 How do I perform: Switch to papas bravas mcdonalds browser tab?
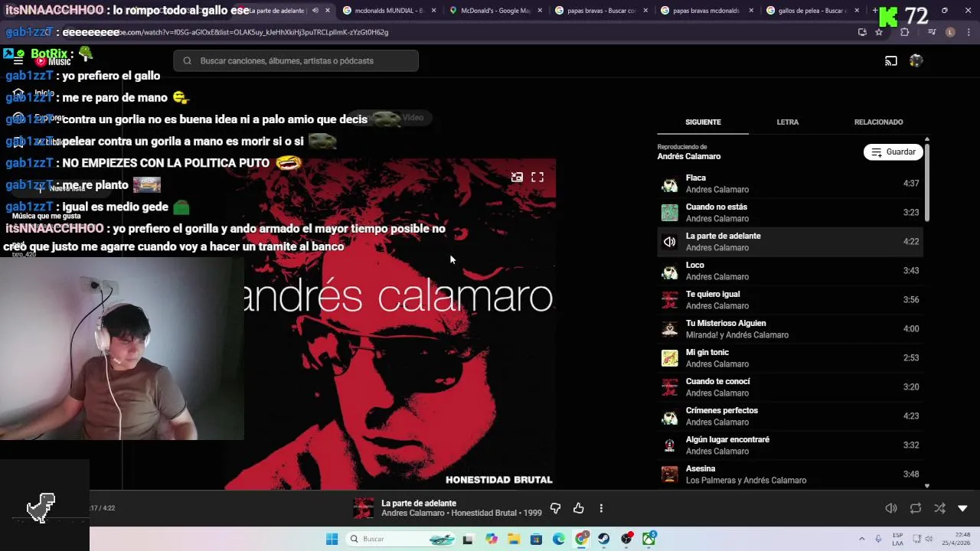point(704,11)
